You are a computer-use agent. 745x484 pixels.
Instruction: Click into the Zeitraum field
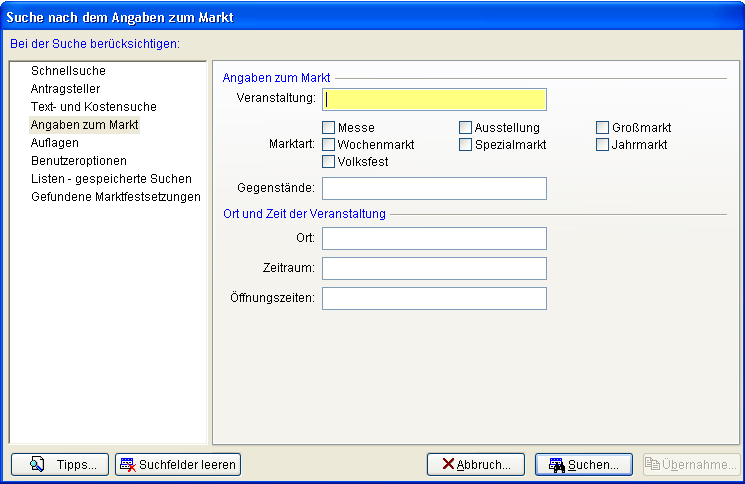point(434,268)
